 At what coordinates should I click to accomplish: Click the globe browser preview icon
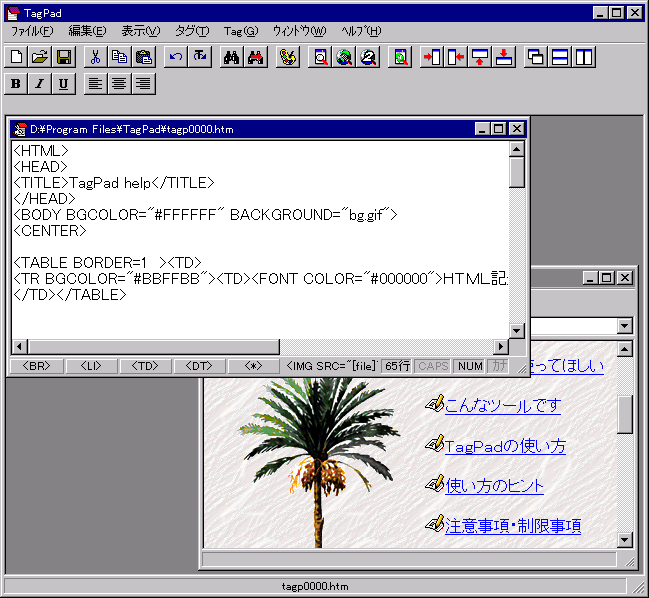point(344,57)
